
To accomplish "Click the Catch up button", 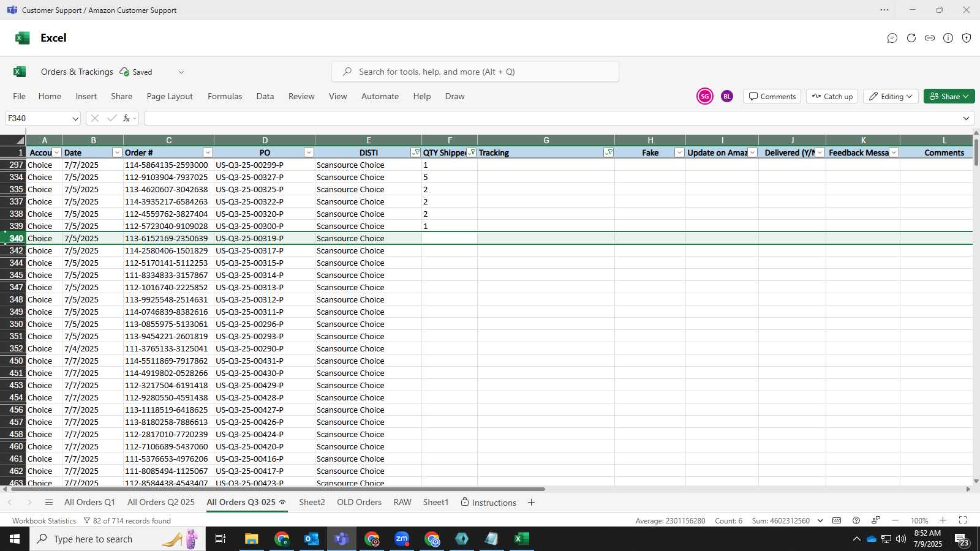I will click(832, 96).
